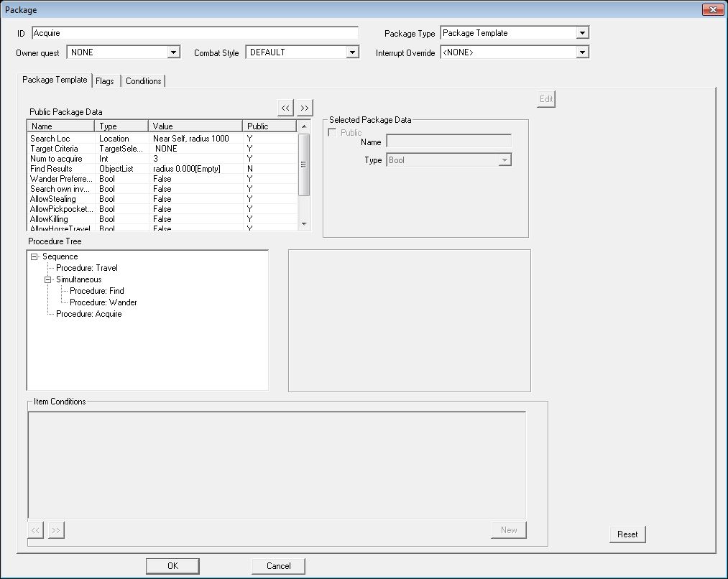
Task: Select Procedure: Find in the tree
Action: click(x=96, y=291)
